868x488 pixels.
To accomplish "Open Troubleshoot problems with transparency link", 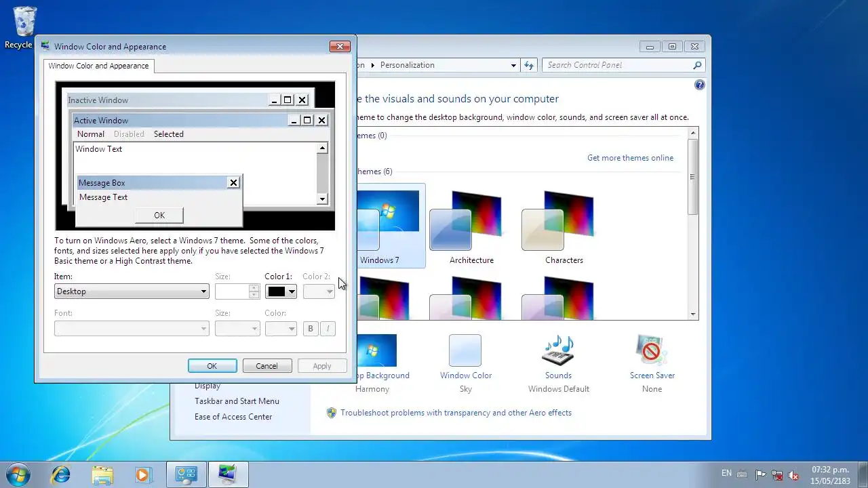I will tap(456, 413).
